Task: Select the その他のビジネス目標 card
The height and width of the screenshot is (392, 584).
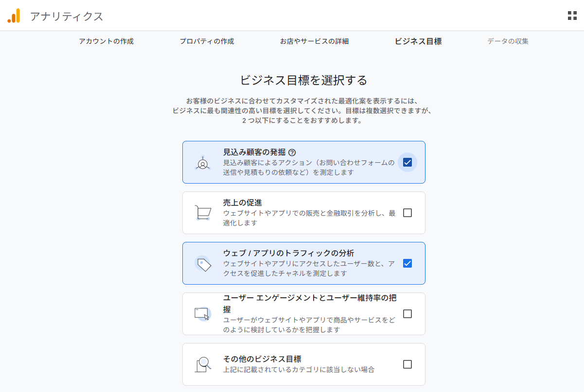Action: [304, 364]
